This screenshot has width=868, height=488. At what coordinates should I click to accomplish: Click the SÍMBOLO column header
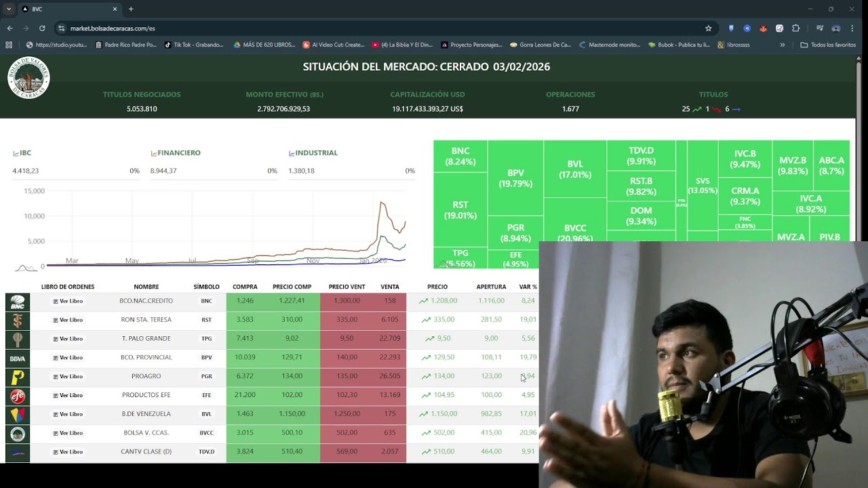tap(207, 287)
